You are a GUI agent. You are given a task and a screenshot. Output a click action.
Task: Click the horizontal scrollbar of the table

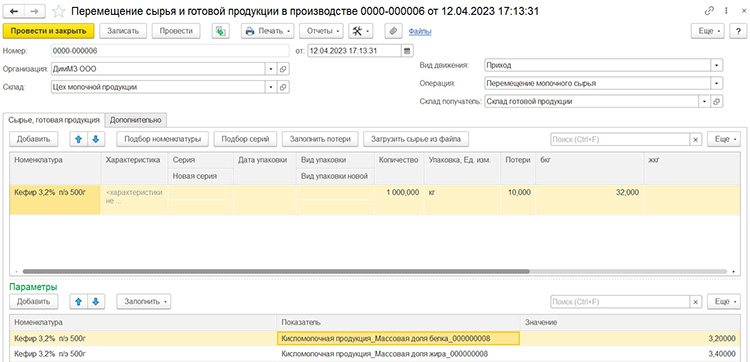tap(276, 271)
